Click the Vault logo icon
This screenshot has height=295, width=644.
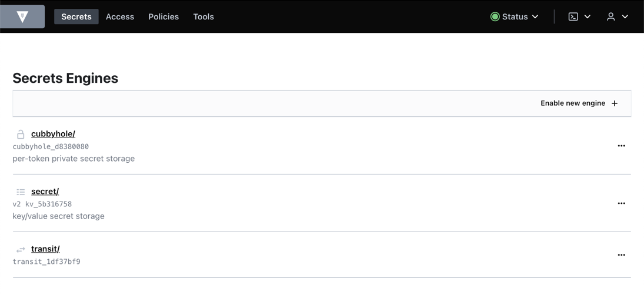(x=22, y=16)
